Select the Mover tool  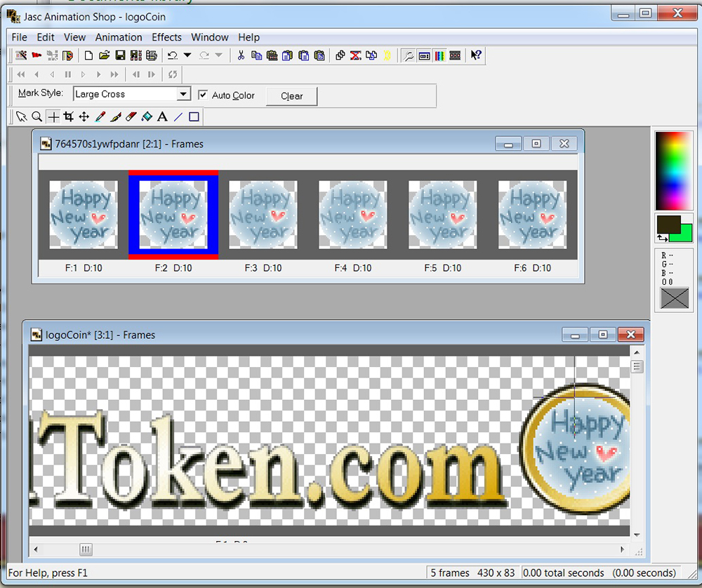coord(84,116)
